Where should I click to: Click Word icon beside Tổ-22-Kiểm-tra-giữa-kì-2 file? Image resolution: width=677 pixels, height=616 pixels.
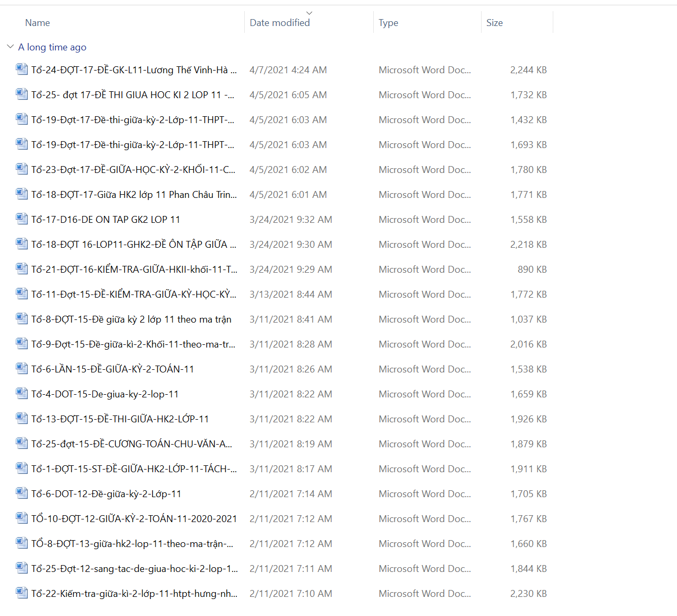coord(22,593)
